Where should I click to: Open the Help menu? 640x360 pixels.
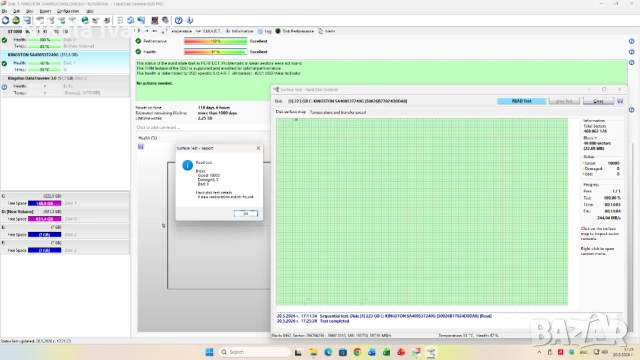[x=90, y=11]
